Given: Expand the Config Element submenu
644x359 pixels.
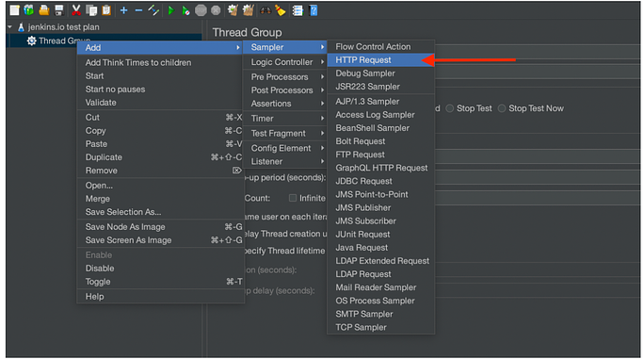Looking at the screenshot, I should (285, 148).
